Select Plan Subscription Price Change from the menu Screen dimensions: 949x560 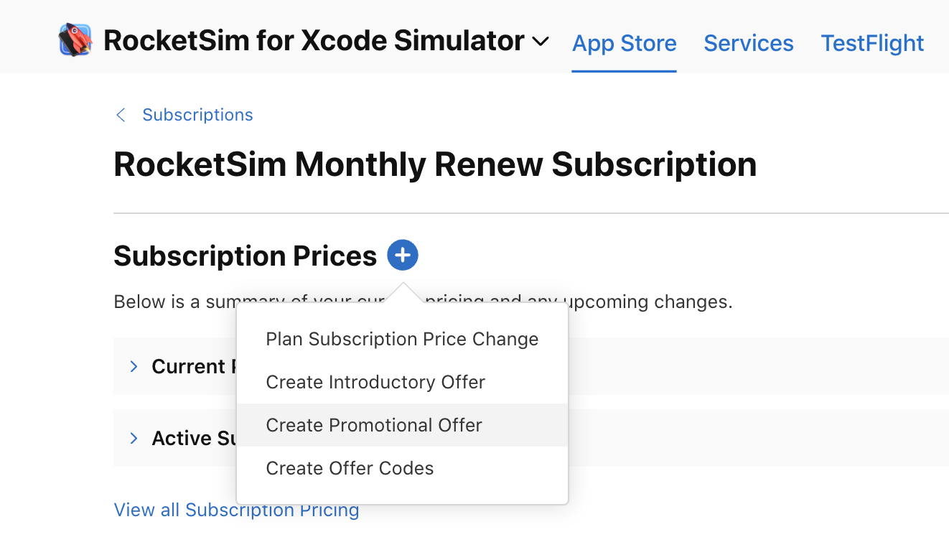coord(402,339)
